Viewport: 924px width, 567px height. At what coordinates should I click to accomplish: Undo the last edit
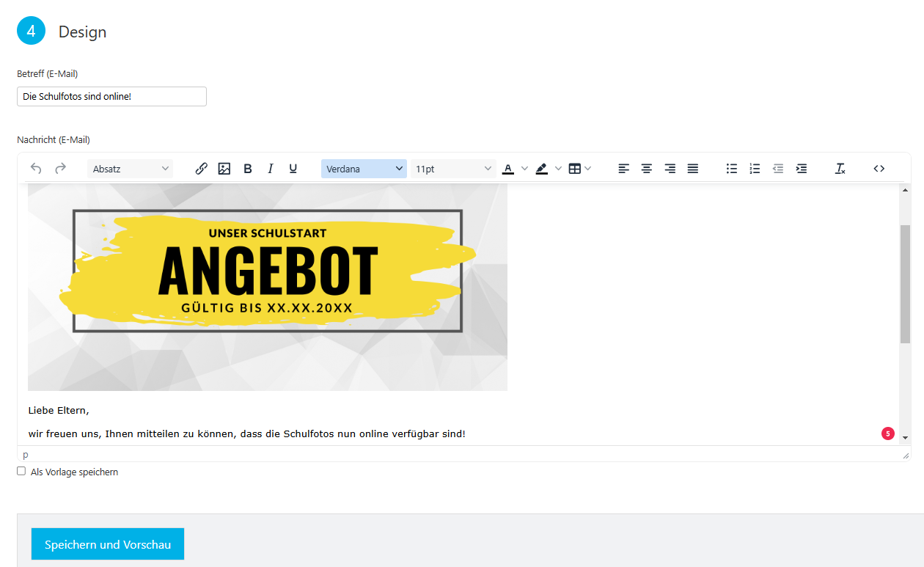[36, 169]
